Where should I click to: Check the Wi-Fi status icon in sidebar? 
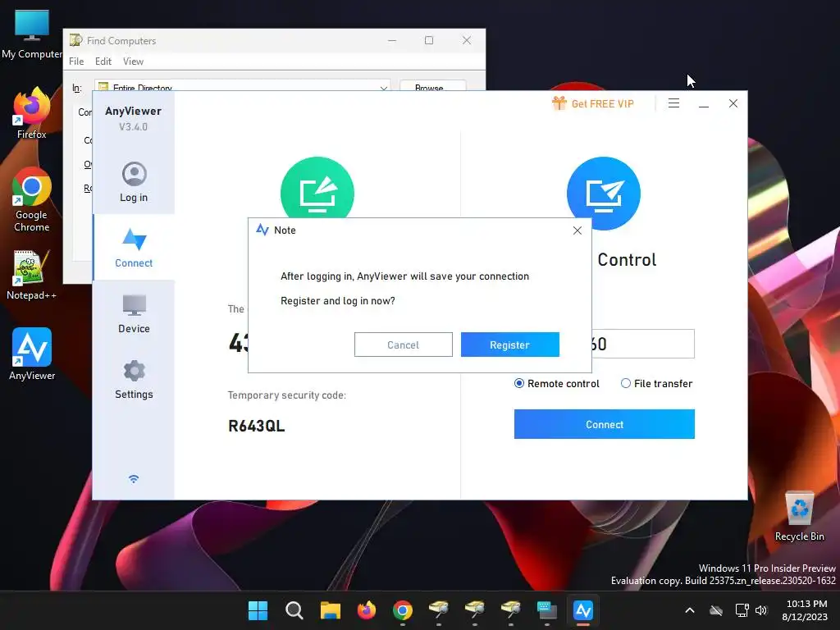pos(134,479)
